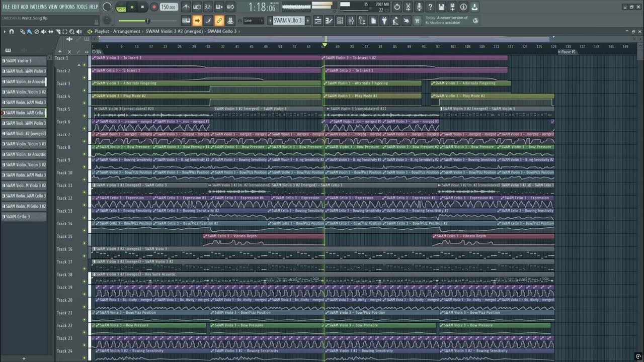Viewport: 644px width, 362px height.
Task: Open the EDIT menu
Action: 16,7
